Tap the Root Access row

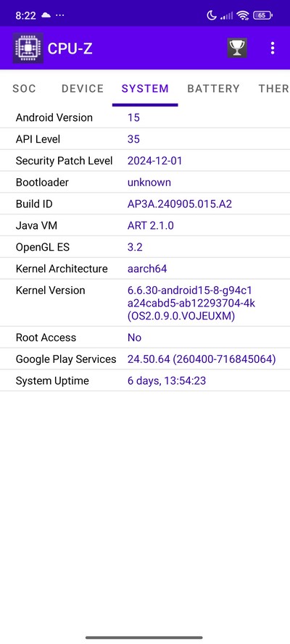point(145,338)
